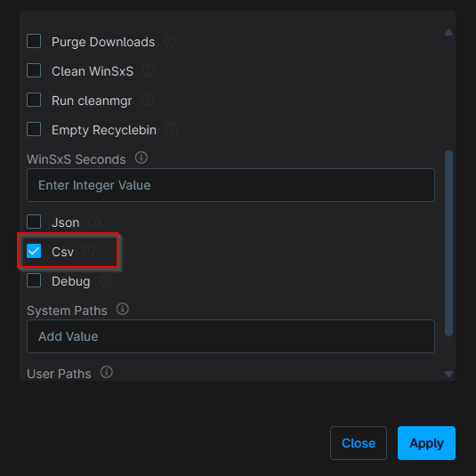Click the Apply button
The image size is (476, 476).
coord(426,443)
